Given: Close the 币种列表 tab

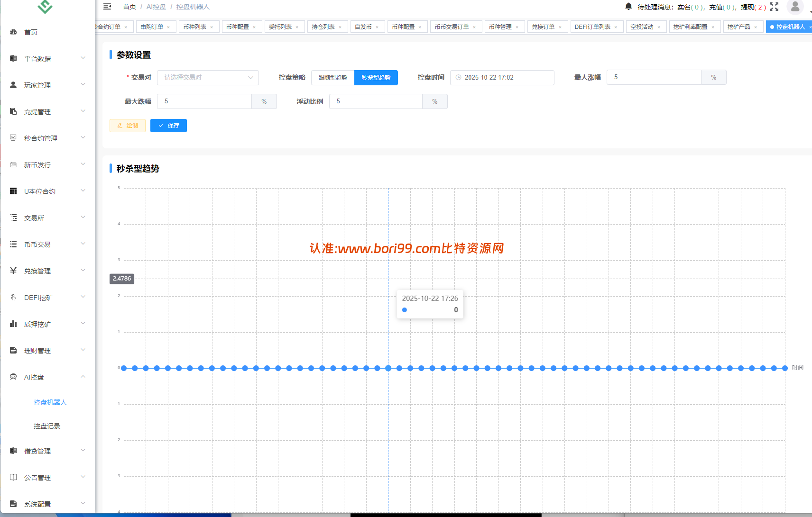Looking at the screenshot, I should click(212, 27).
